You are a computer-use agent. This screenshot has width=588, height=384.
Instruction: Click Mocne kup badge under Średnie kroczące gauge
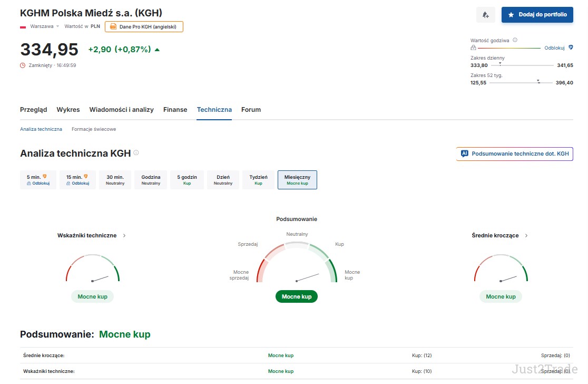coord(501,296)
